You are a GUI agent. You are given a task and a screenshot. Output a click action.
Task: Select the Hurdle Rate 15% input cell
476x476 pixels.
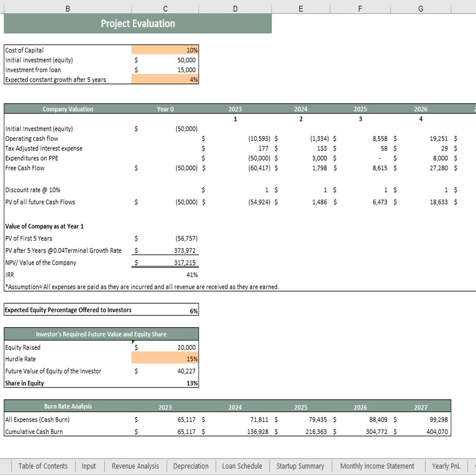pyautogui.click(x=165, y=359)
